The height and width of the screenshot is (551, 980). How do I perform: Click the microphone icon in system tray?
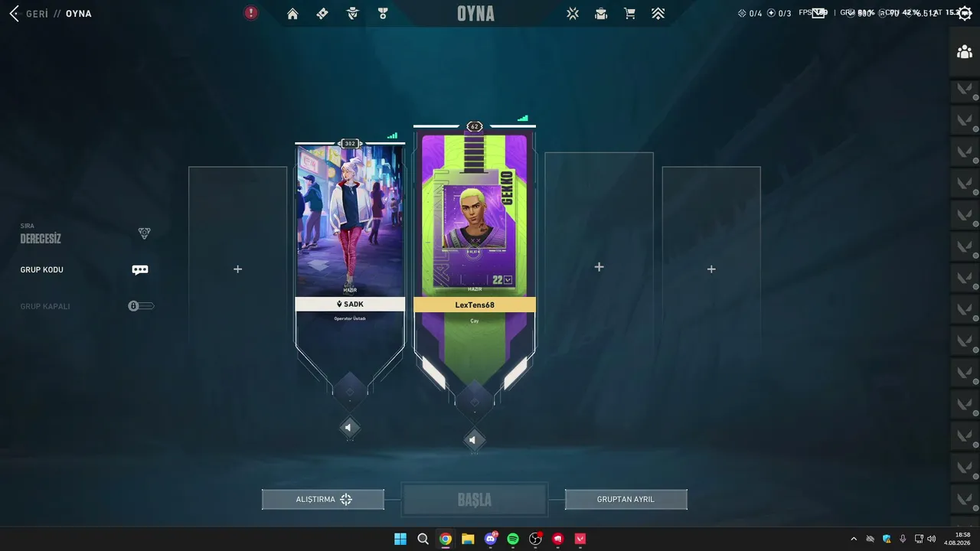(903, 539)
